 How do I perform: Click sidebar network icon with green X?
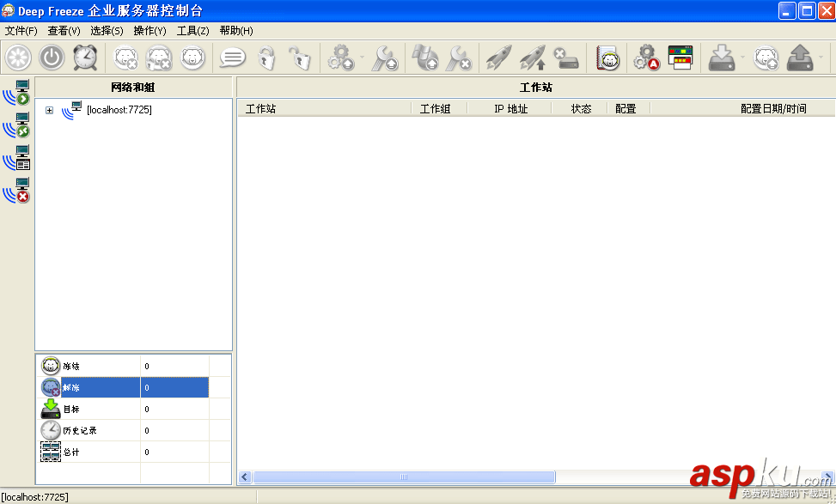(x=16, y=125)
